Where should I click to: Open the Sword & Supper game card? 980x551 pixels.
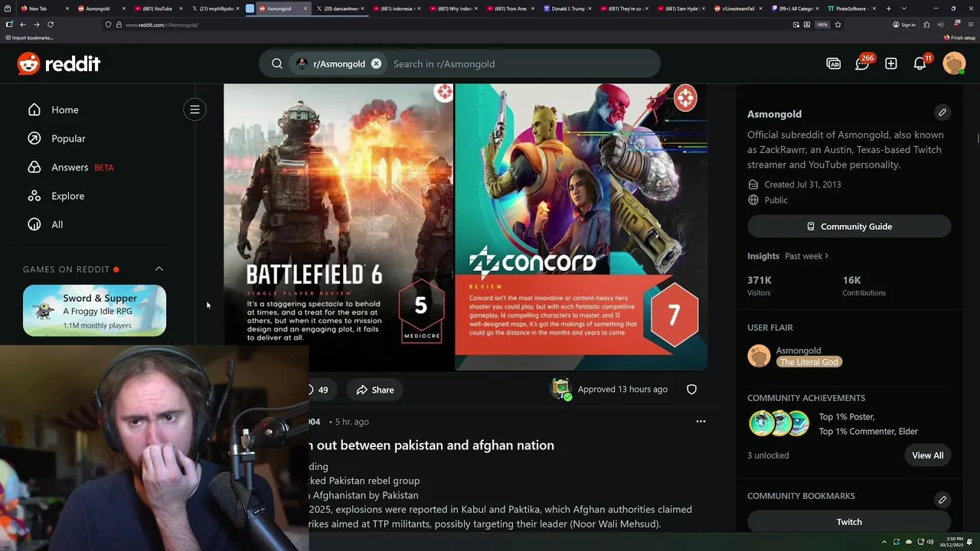[94, 311]
